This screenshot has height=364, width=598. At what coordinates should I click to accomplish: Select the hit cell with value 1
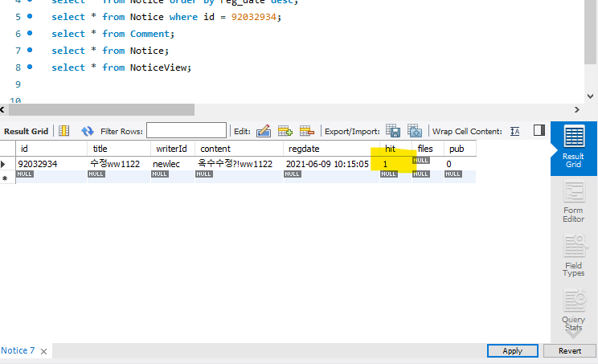point(395,164)
